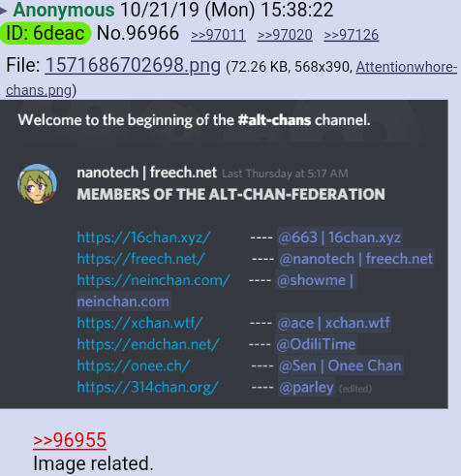Open reply link >>97126
This screenshot has width=461, height=476.
(x=352, y=35)
